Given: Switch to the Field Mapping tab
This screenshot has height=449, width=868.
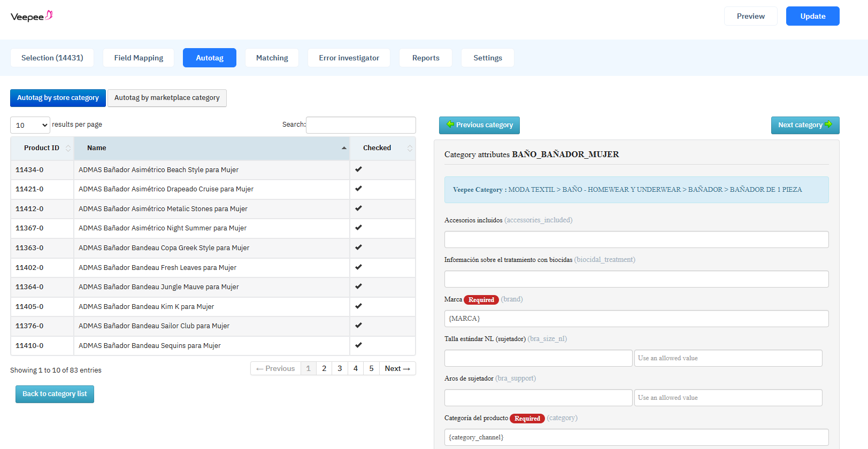Looking at the screenshot, I should coord(139,58).
